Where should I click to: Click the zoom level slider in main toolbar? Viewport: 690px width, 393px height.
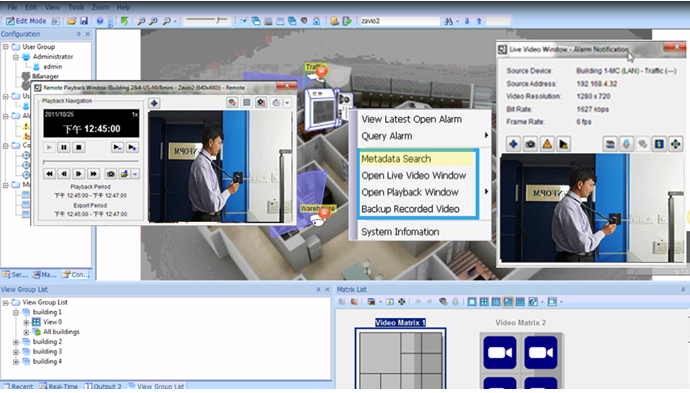(206, 20)
